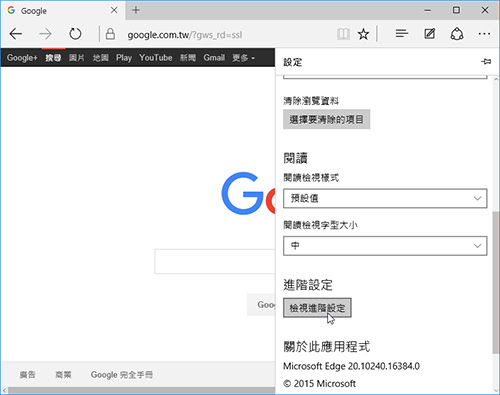Open a new tab with the plus button
Viewport: 500px width, 395px height.
pos(136,10)
